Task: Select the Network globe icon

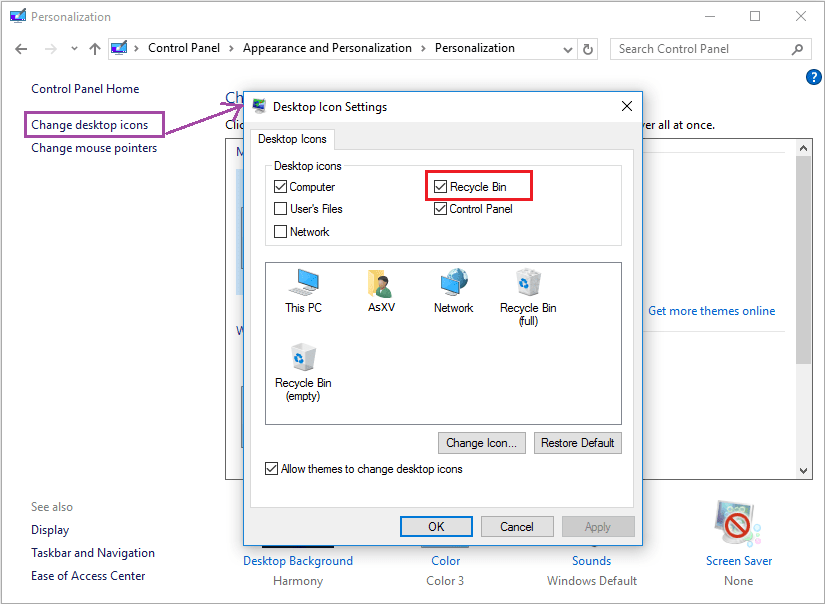Action: tap(453, 283)
